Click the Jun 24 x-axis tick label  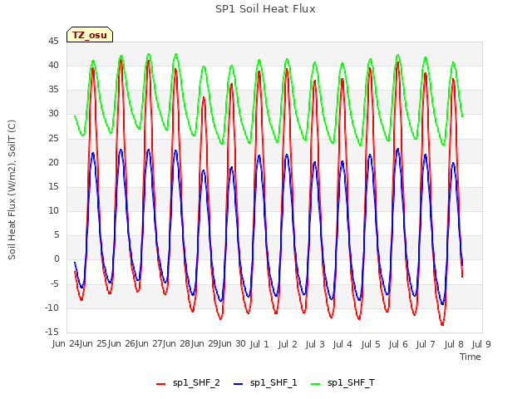coord(66,343)
